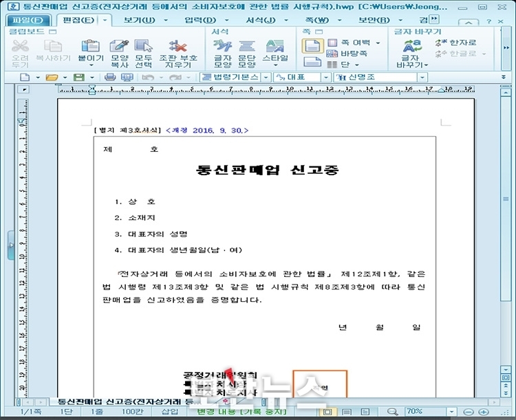Switch to page-width view mode icon
Viewport: 516px width, 420px height.
pyautogui.click(x=327, y=412)
